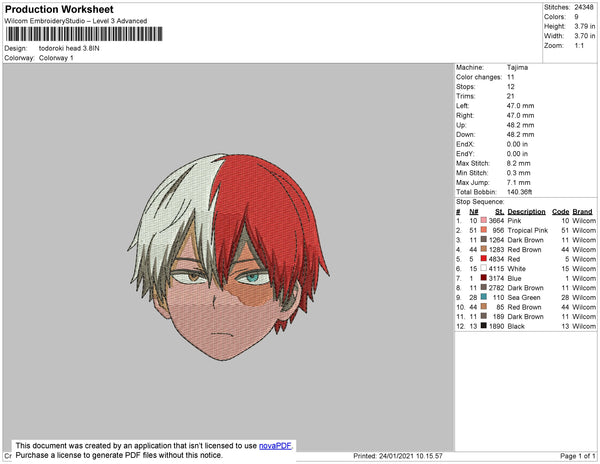Select the Left value '47.0 mm'
This screenshot has width=600, height=464.
coord(520,106)
